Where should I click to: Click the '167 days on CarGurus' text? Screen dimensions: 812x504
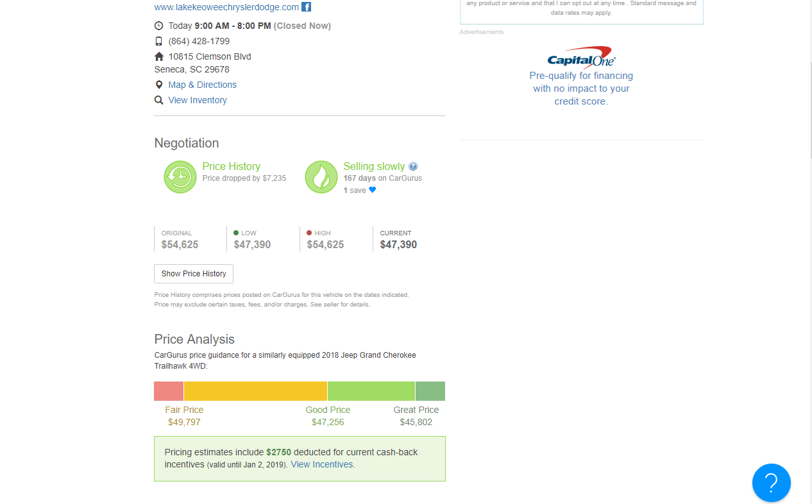pos(383,178)
